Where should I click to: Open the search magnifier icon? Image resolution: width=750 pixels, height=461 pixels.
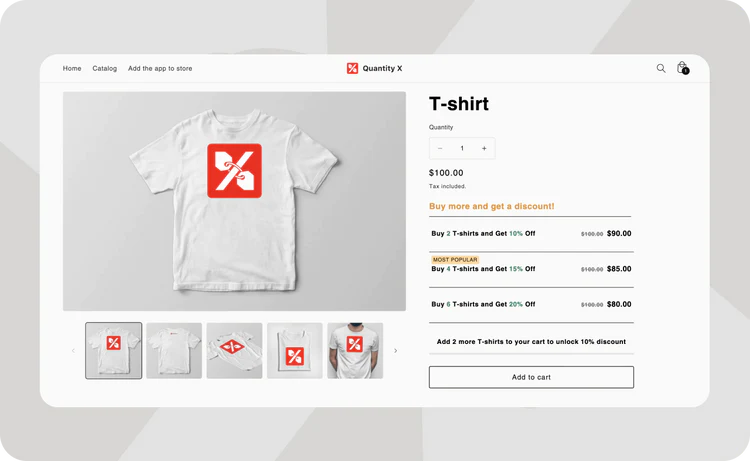pyautogui.click(x=661, y=68)
